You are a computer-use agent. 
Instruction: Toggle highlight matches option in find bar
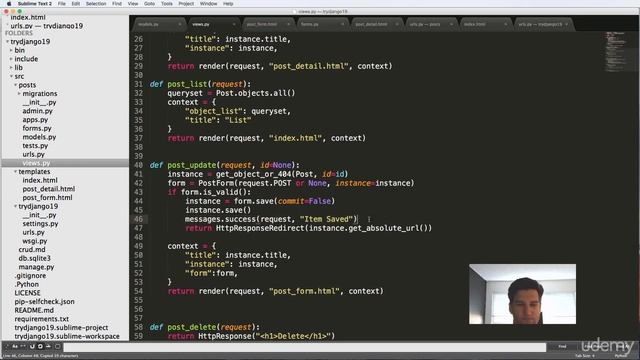point(58,347)
